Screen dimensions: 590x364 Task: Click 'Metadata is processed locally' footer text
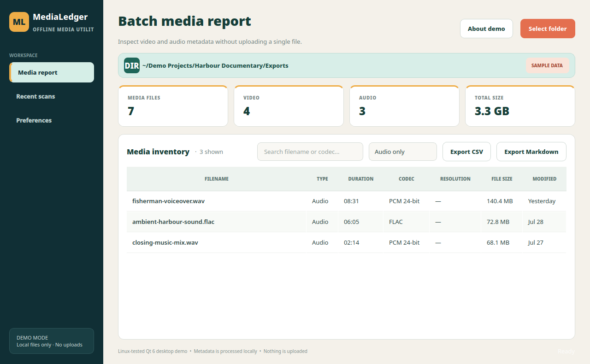(225, 351)
